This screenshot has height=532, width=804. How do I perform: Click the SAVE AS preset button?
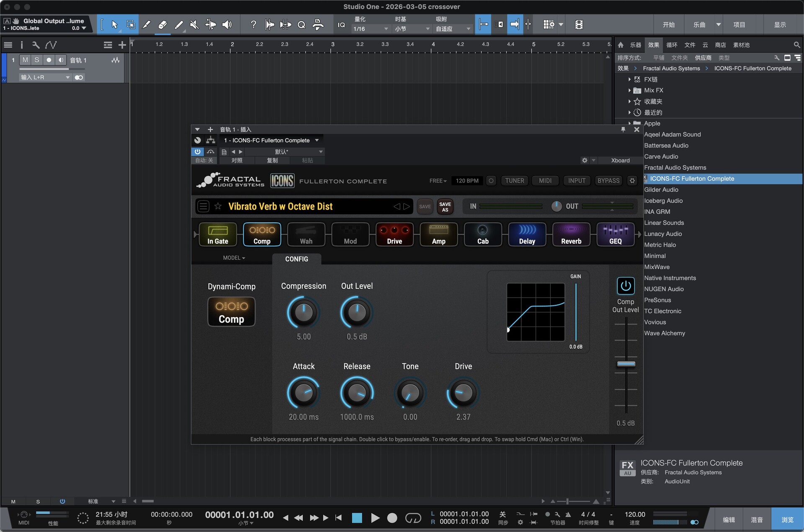tap(445, 207)
